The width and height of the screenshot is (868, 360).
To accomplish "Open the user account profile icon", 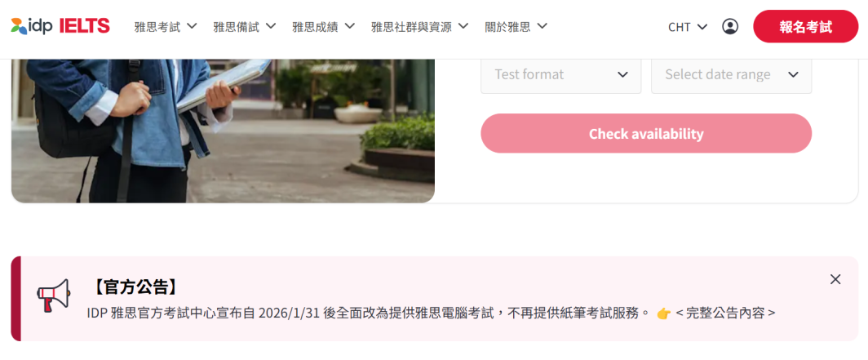I will point(730,27).
